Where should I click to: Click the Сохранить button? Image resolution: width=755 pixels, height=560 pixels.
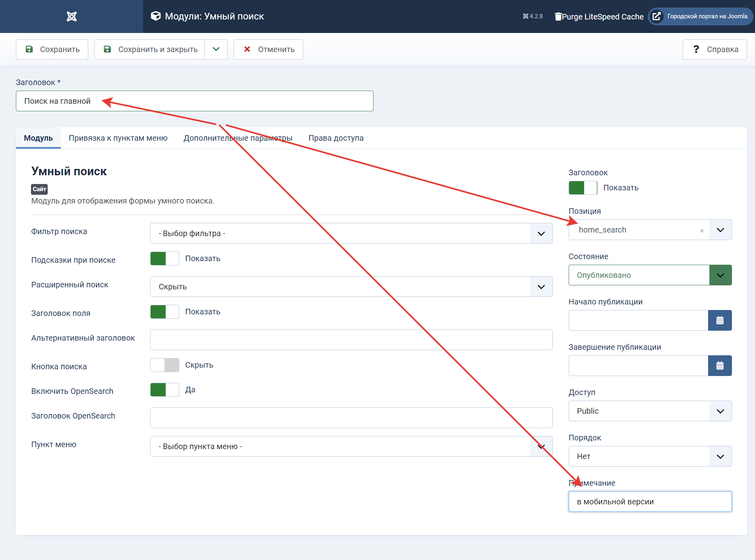coord(52,49)
